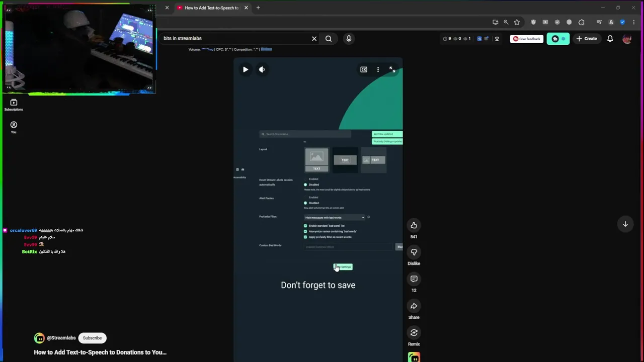Click the BotRix chat username
Viewport: 644px width, 362px height.
click(x=30, y=251)
